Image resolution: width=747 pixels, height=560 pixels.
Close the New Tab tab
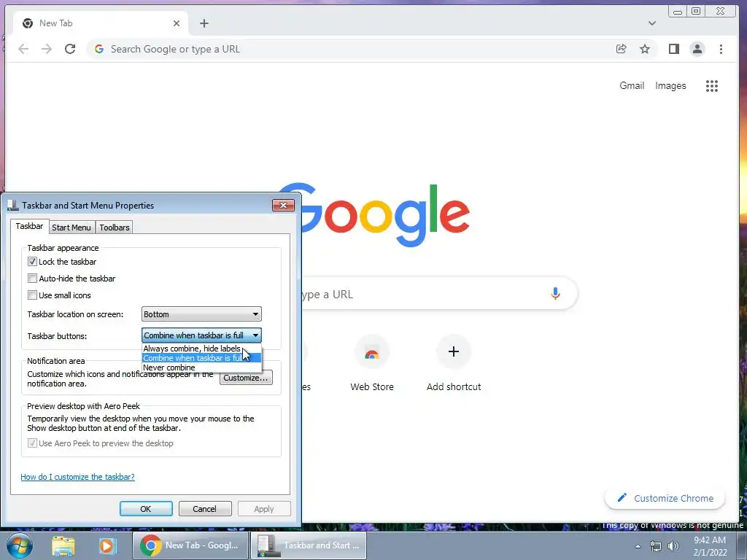(x=177, y=23)
